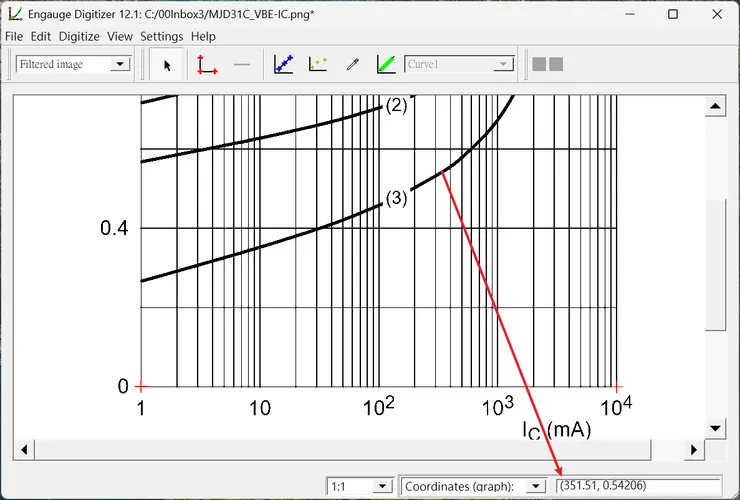This screenshot has height=500, width=740.
Task: Click the red axis point at 10^4
Action: (616, 387)
